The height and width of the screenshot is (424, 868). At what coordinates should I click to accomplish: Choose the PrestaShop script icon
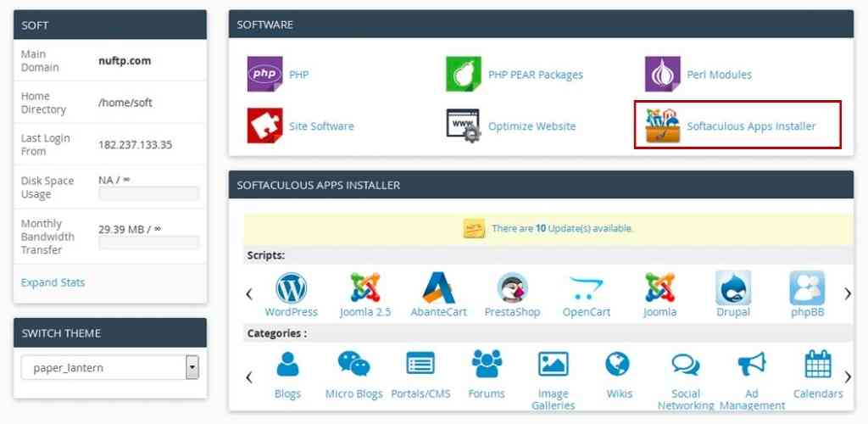512,288
